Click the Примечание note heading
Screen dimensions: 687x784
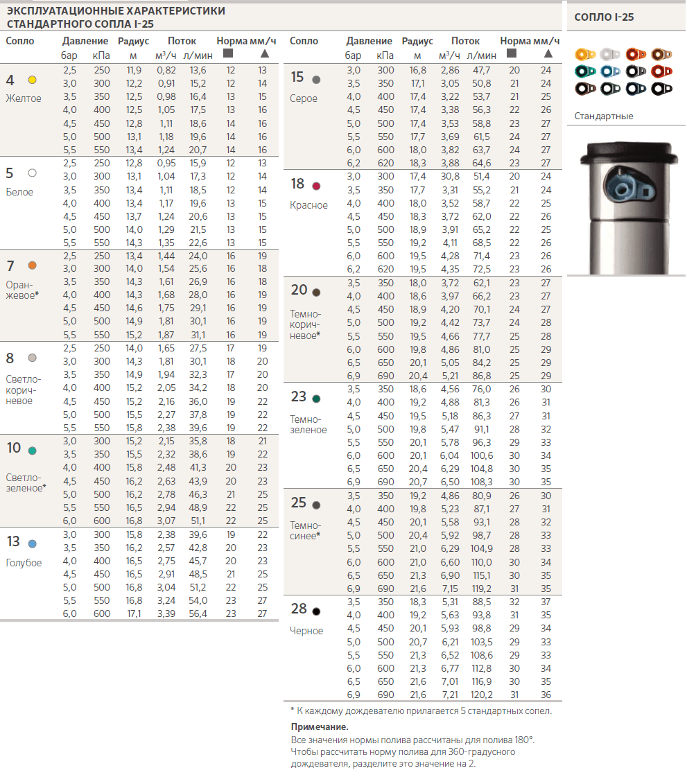pyautogui.click(x=320, y=726)
